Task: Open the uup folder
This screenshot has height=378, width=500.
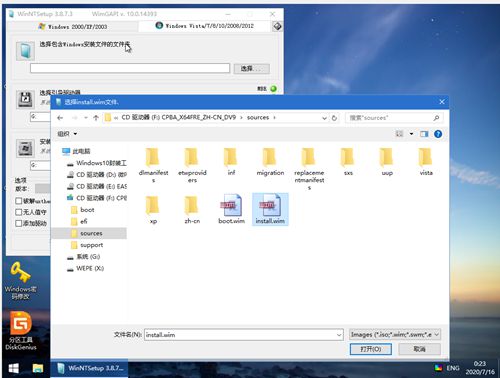Action: [x=387, y=162]
